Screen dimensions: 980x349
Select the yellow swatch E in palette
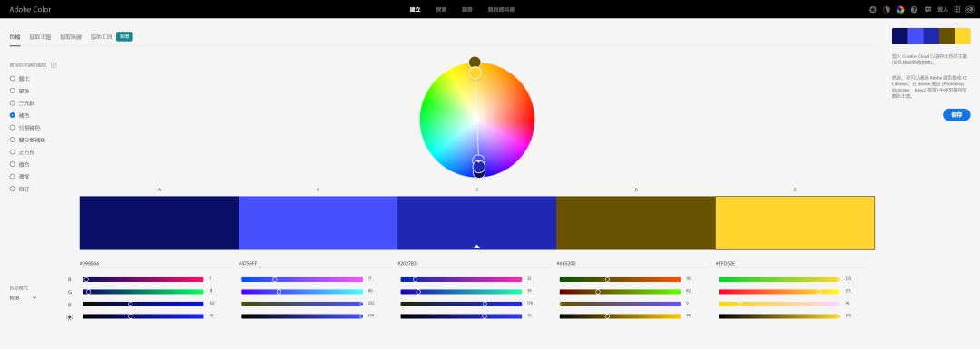794,223
